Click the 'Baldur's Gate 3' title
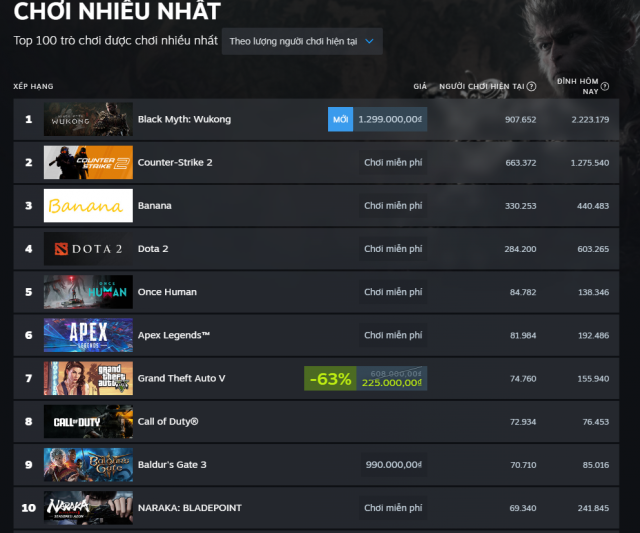The width and height of the screenshot is (640, 533). point(172,465)
